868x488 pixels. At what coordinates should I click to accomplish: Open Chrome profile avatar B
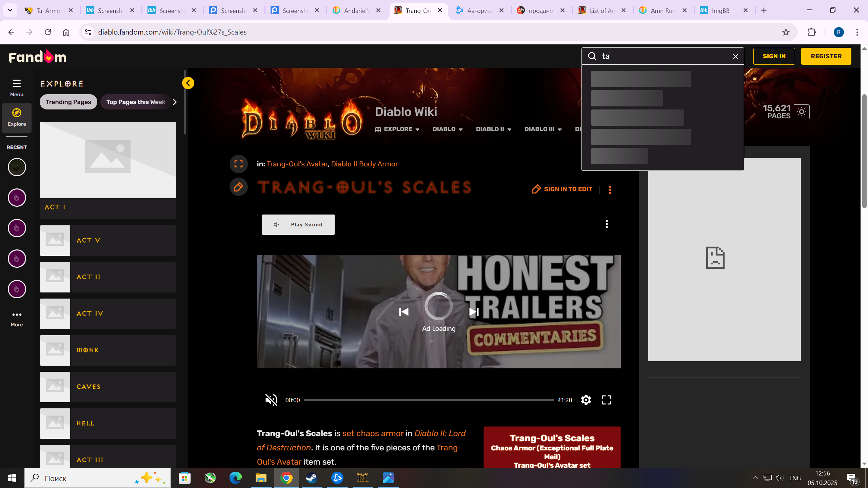coord(839,32)
